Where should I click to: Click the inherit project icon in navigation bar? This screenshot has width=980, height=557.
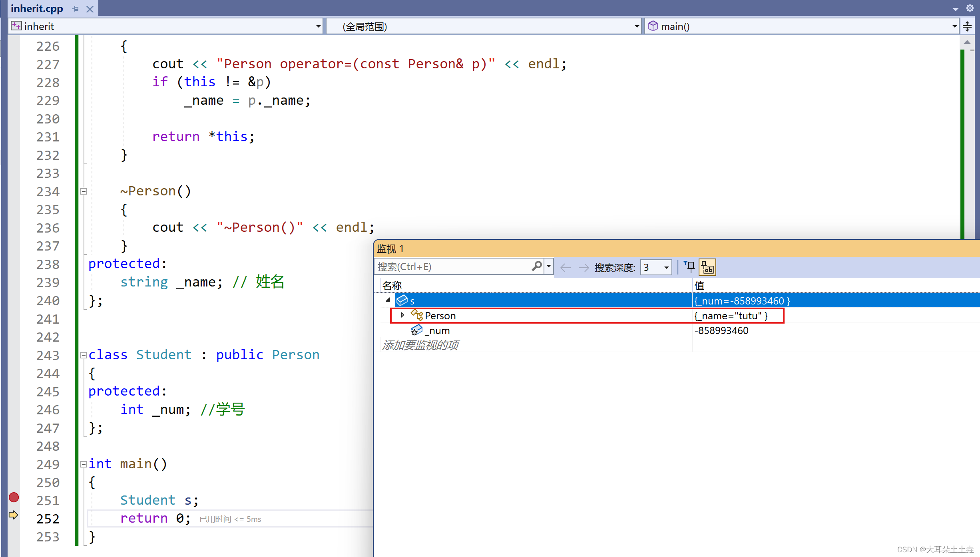pos(16,26)
